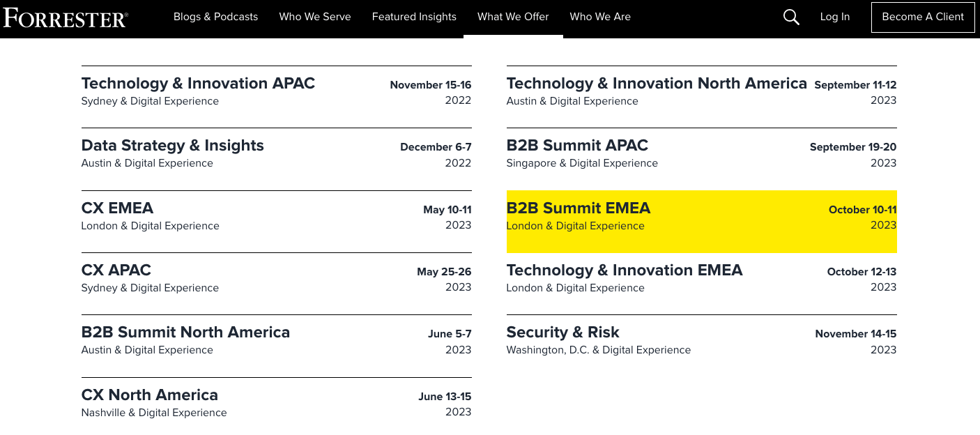Open B2B Summit North America event
Screen dimensions: 980x435
click(x=276, y=346)
